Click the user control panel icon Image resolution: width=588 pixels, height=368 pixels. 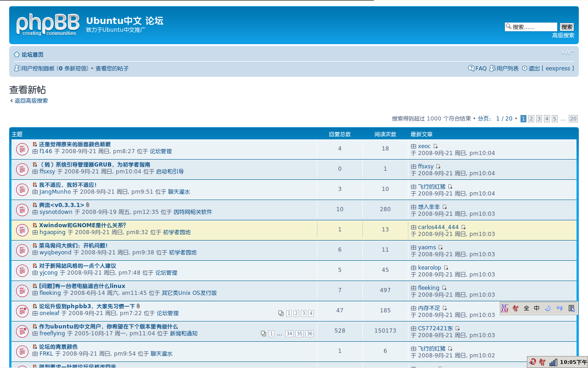pos(17,68)
